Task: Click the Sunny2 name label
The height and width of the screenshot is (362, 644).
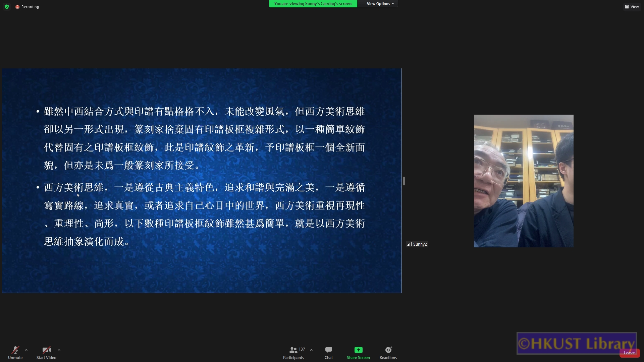Action: click(x=420, y=244)
